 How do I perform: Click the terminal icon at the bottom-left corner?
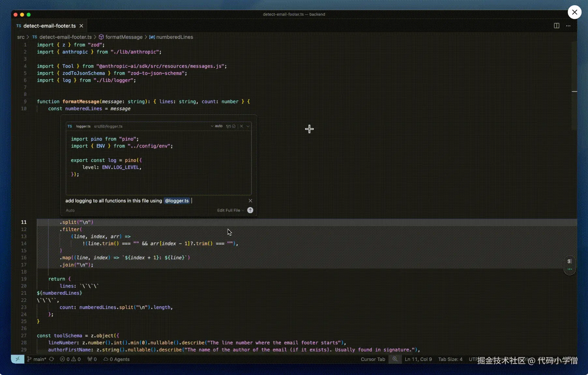click(18, 359)
